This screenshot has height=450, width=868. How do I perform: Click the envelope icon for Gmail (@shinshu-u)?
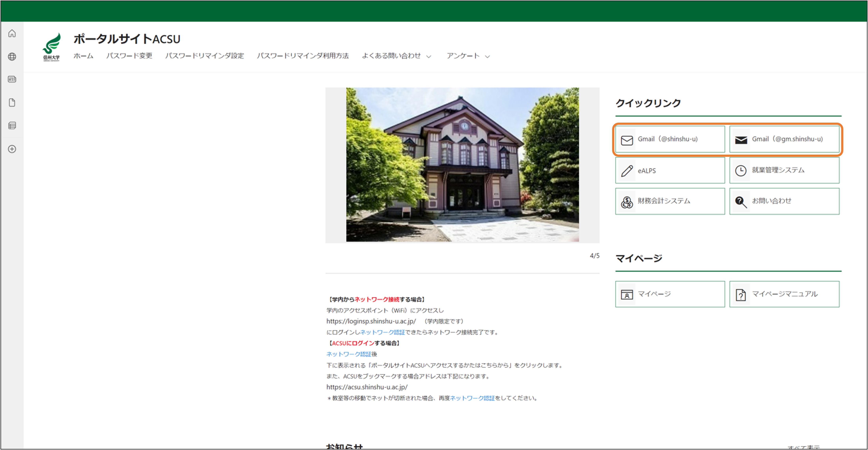pyautogui.click(x=627, y=140)
